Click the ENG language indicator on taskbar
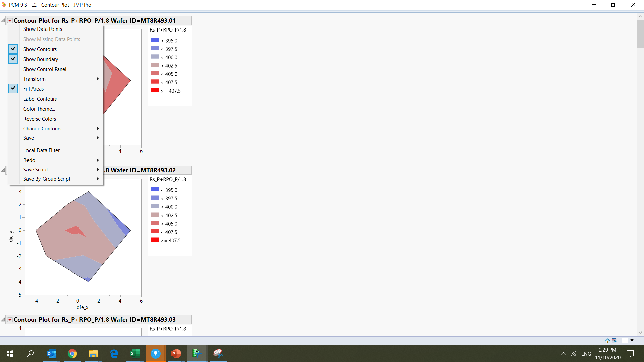The height and width of the screenshot is (362, 644). click(x=586, y=354)
